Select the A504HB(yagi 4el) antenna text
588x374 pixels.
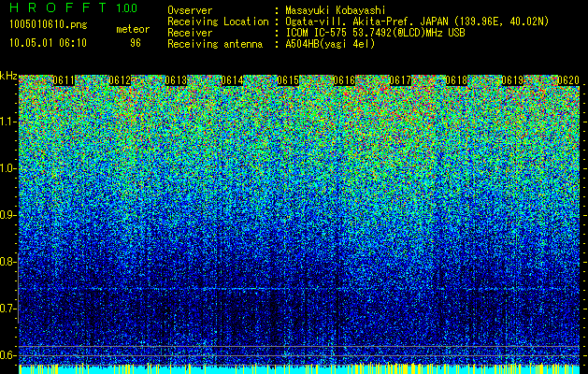[330, 44]
